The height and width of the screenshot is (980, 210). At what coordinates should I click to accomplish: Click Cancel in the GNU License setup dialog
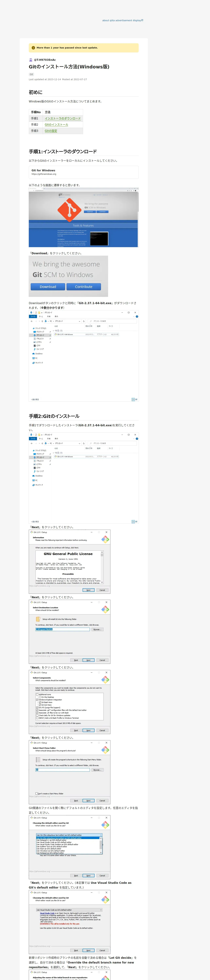pos(102,590)
